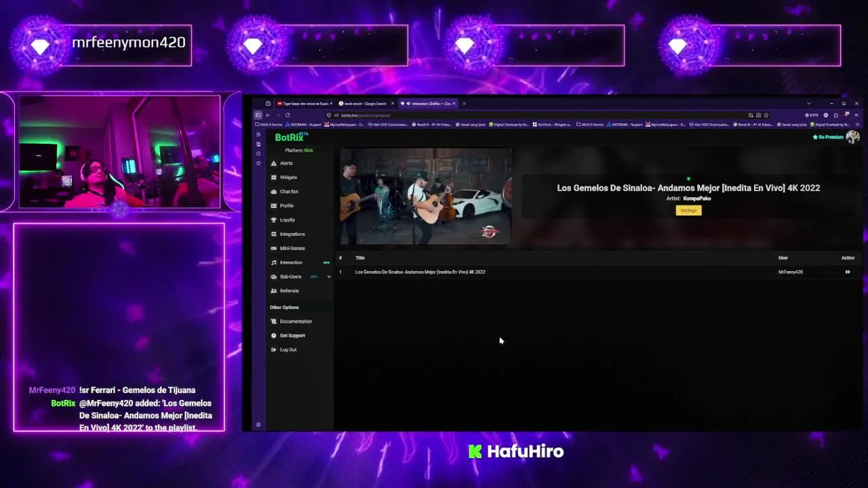Select the Mini-Games gamepad icon
Screen dimensions: 868x488
point(273,249)
